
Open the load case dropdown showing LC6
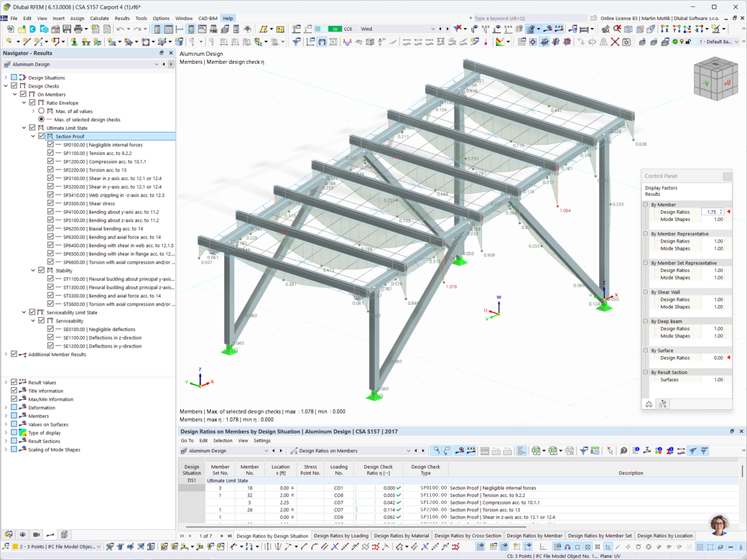click(433, 29)
